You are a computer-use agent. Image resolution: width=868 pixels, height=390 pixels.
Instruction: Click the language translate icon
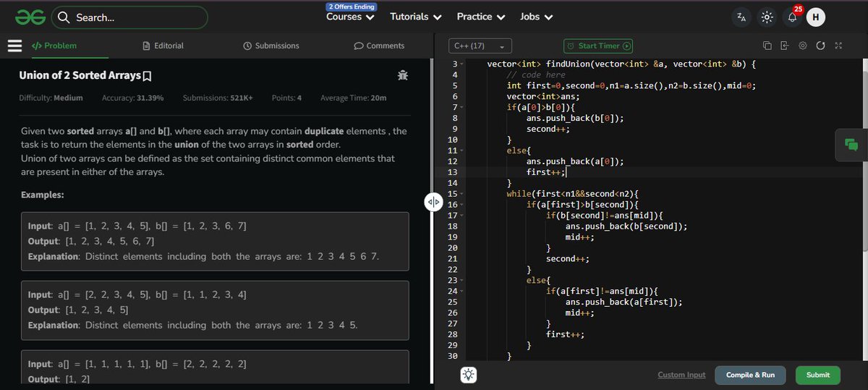pyautogui.click(x=741, y=17)
